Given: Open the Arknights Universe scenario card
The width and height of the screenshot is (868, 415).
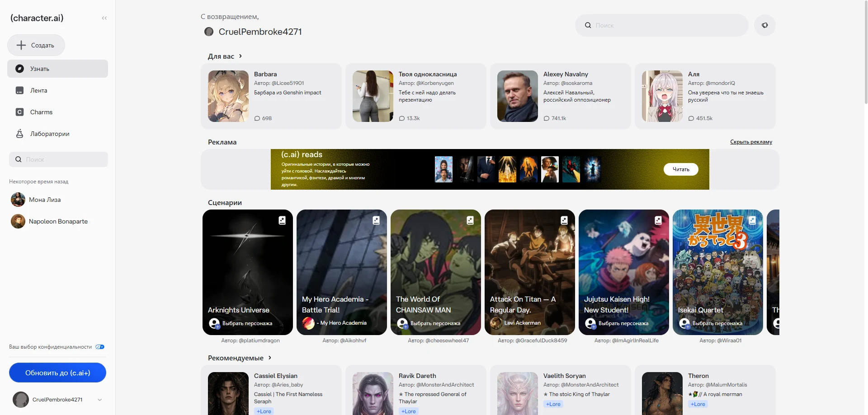Looking at the screenshot, I should 248,272.
